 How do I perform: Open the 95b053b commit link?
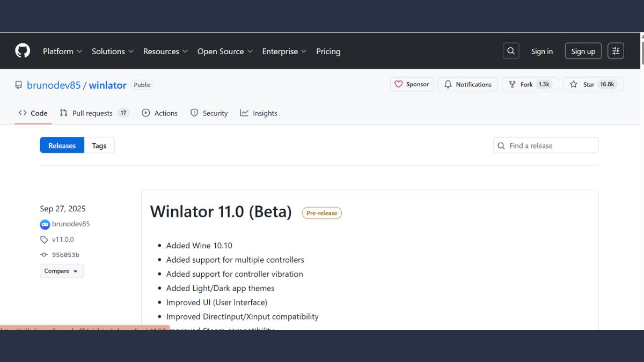(65, 255)
